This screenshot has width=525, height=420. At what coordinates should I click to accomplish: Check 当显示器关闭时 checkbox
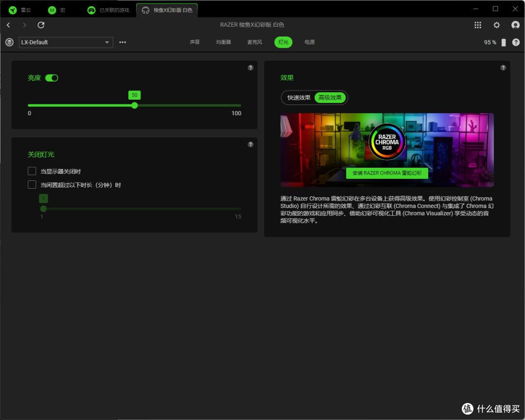[32, 171]
